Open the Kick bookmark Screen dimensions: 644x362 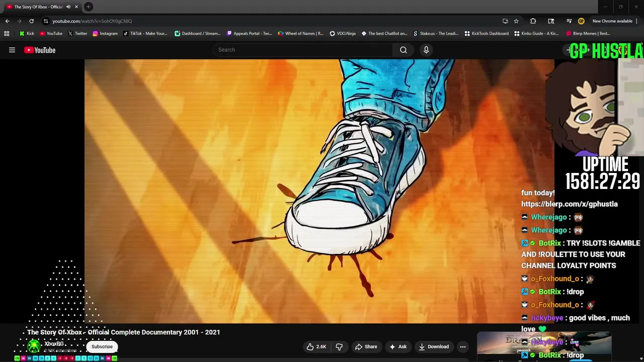coord(27,34)
